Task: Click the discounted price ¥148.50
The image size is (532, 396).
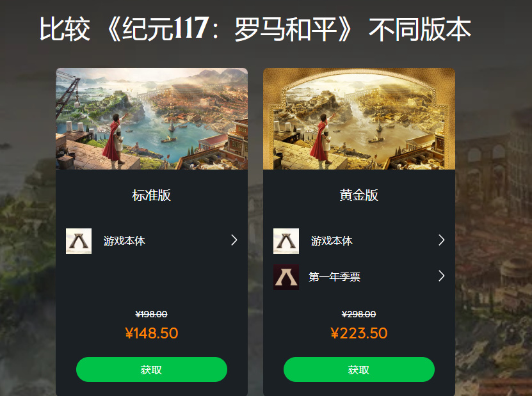Action: [x=151, y=333]
